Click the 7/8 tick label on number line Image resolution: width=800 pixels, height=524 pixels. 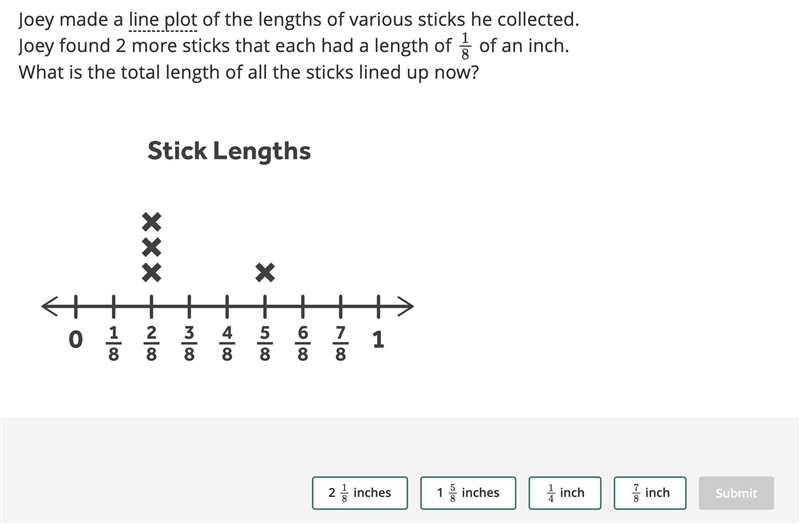pos(340,343)
